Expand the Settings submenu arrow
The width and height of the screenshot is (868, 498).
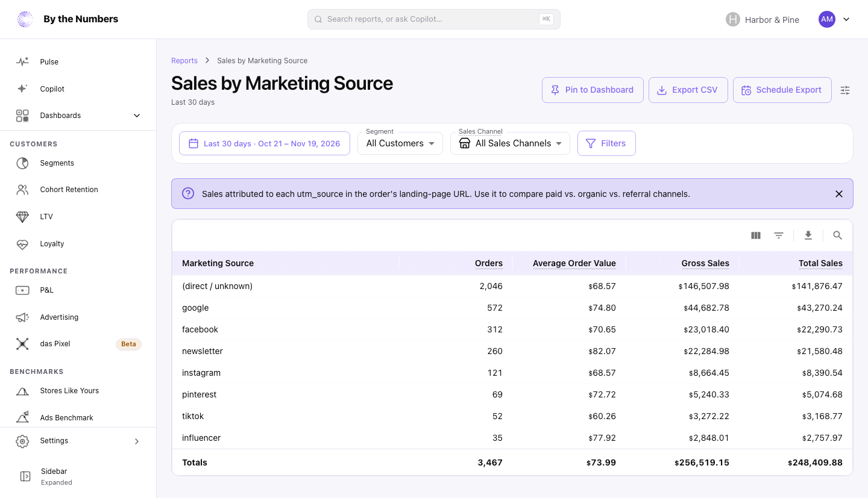(x=137, y=441)
